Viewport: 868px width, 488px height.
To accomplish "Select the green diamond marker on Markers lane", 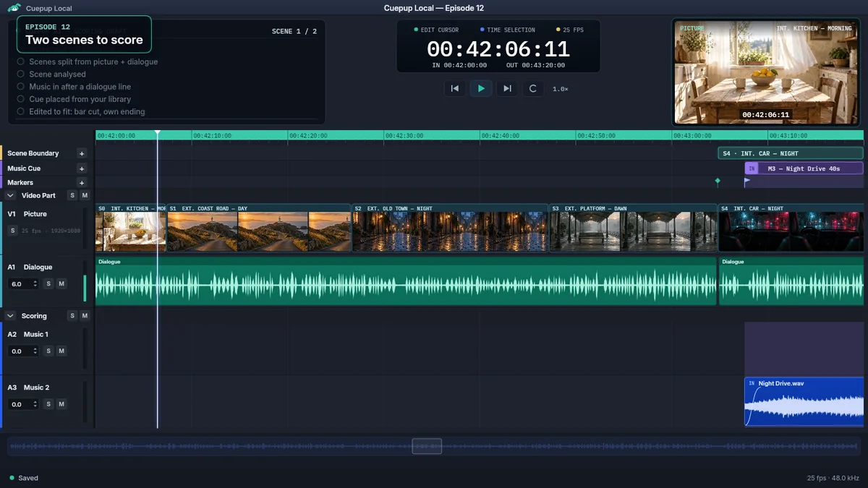I will 718,181.
